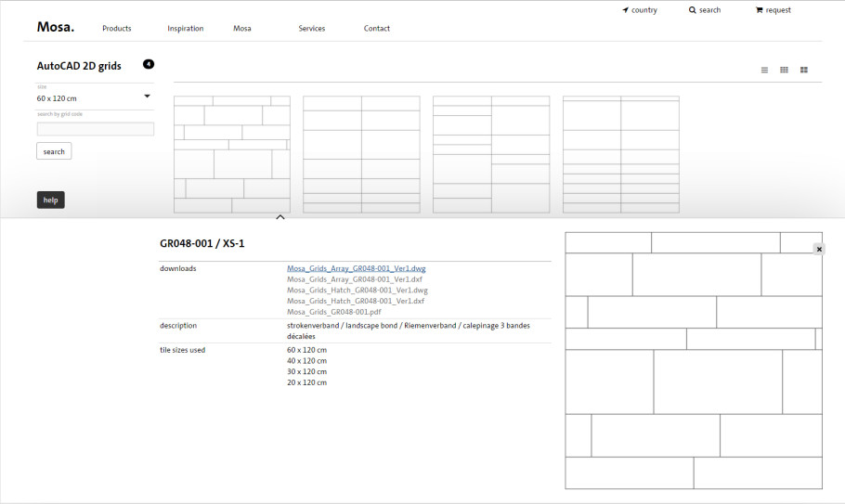Switch to list view icon
Viewport: 845px width, 504px height.
point(764,70)
